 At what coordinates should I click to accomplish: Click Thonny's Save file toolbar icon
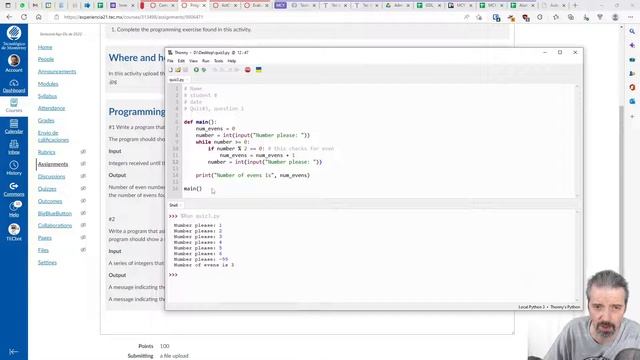pos(185,70)
